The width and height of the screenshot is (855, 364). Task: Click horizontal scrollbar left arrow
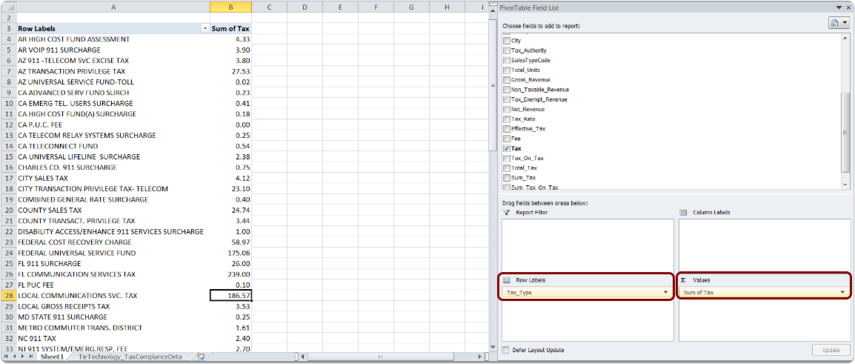304,356
